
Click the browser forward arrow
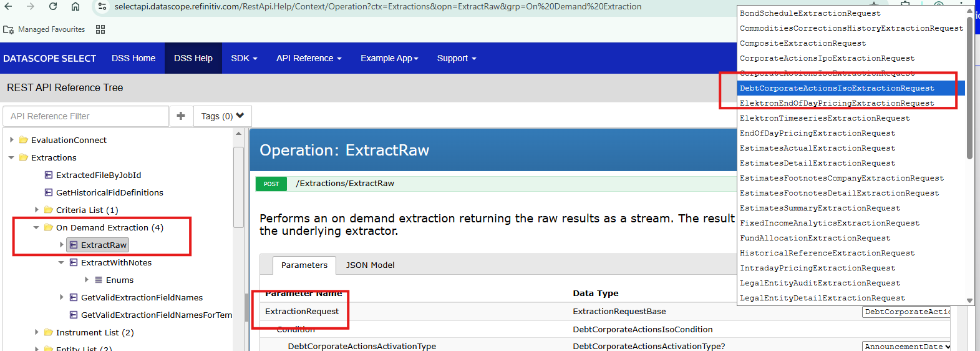click(31, 6)
